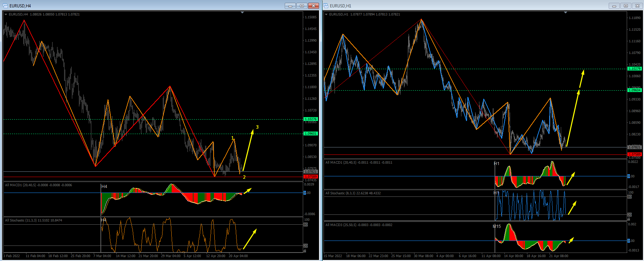Click the chart shift triangle in H4 chart
The width and height of the screenshot is (644, 261).
tap(242, 13)
